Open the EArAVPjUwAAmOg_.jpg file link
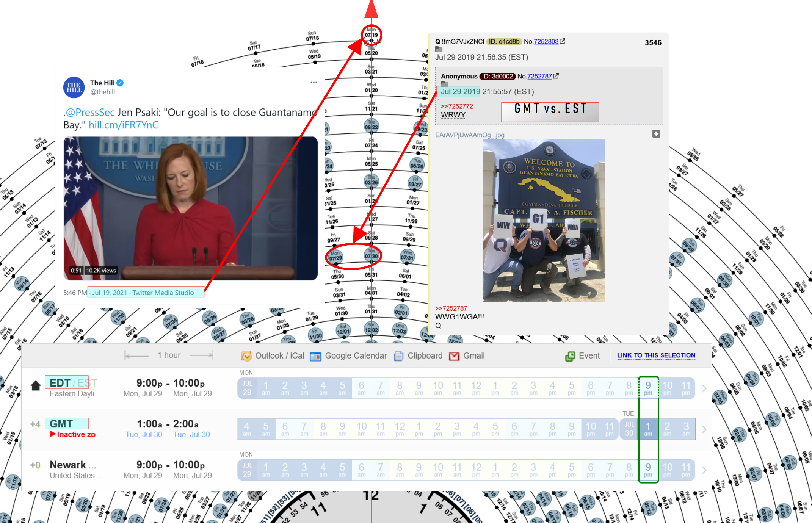The image size is (812, 523). tap(470, 135)
